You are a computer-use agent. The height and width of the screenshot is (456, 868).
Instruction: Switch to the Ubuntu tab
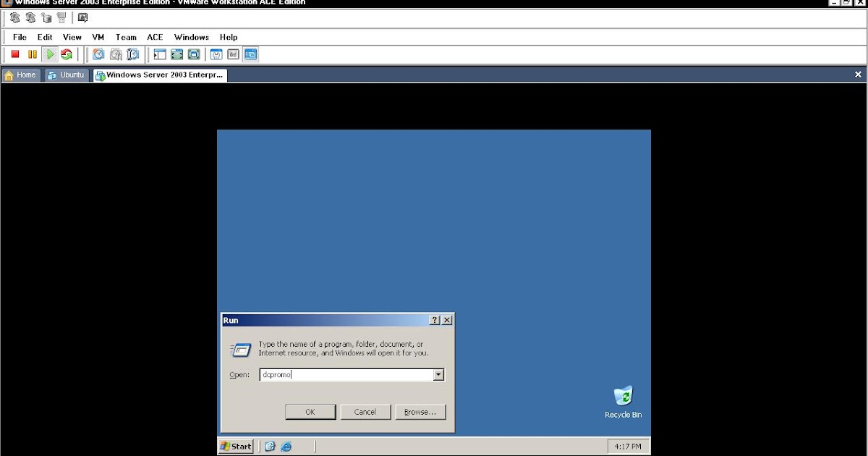pyautogui.click(x=66, y=75)
